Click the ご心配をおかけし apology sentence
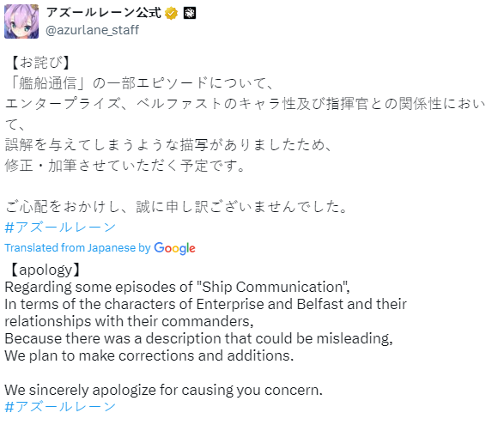504x431 pixels. coord(177,207)
